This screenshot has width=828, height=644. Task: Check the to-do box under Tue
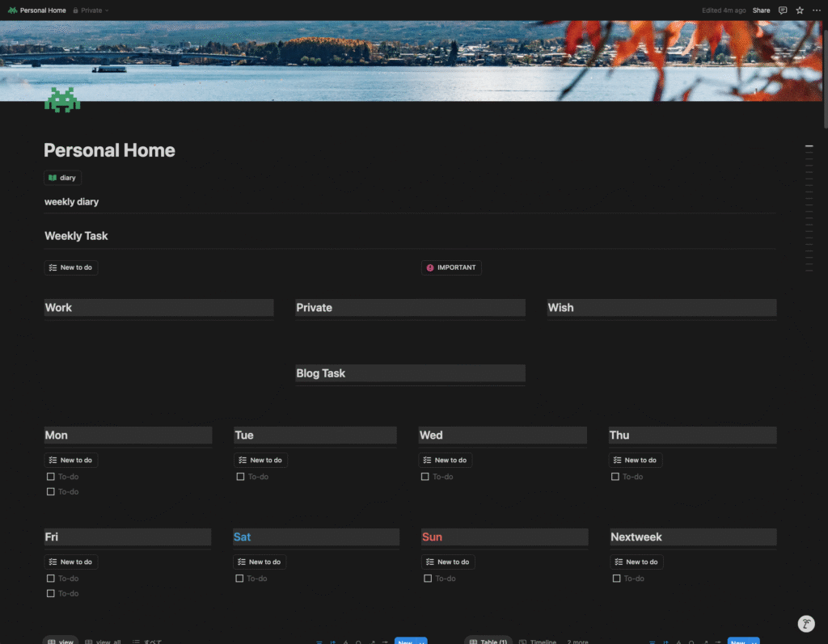point(240,477)
